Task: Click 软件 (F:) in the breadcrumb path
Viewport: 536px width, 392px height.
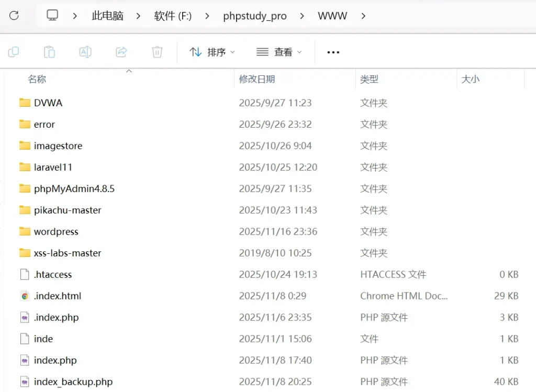Action: 173,16
